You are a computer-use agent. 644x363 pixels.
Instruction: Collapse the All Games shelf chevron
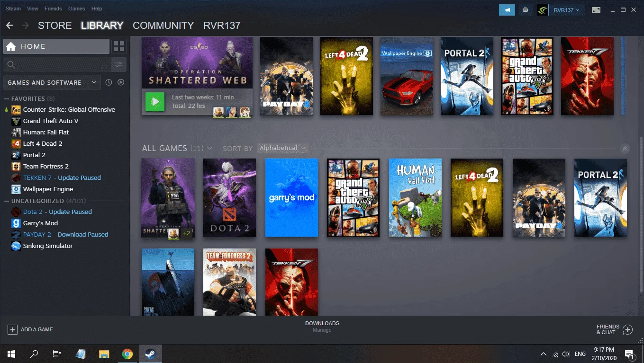[x=625, y=149]
